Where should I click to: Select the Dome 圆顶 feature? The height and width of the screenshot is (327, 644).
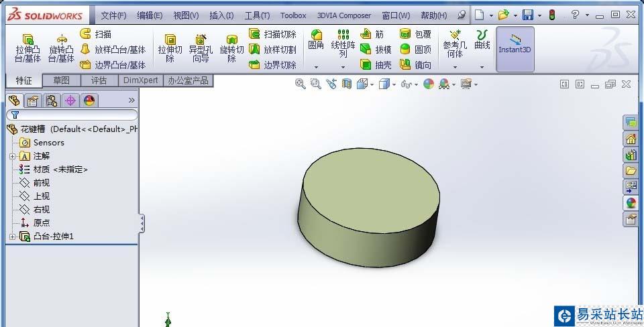point(416,50)
